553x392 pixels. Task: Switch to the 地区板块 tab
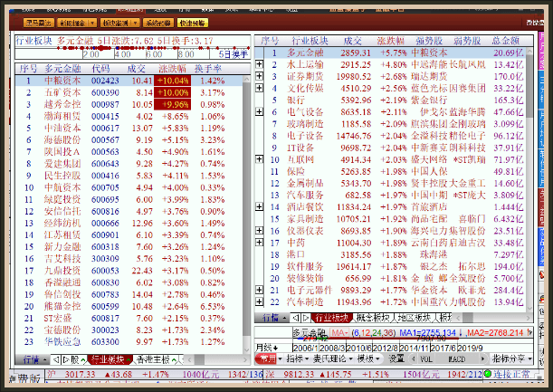(x=415, y=318)
